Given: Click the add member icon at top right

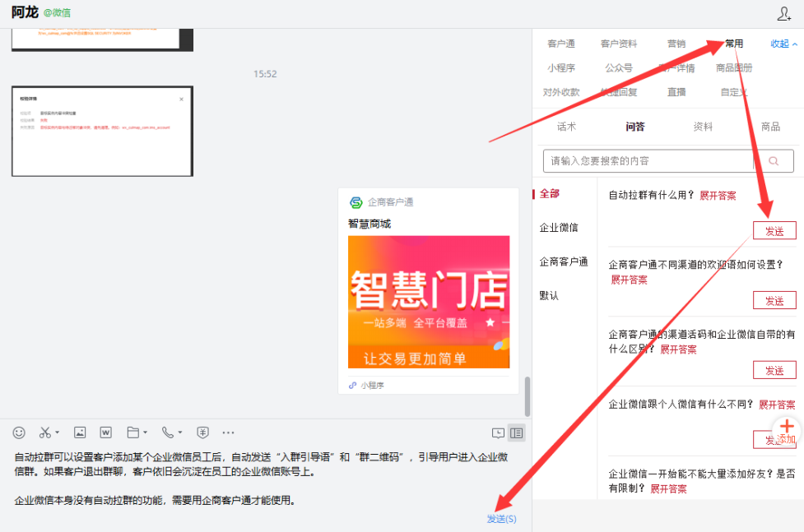Looking at the screenshot, I should pos(784,14).
